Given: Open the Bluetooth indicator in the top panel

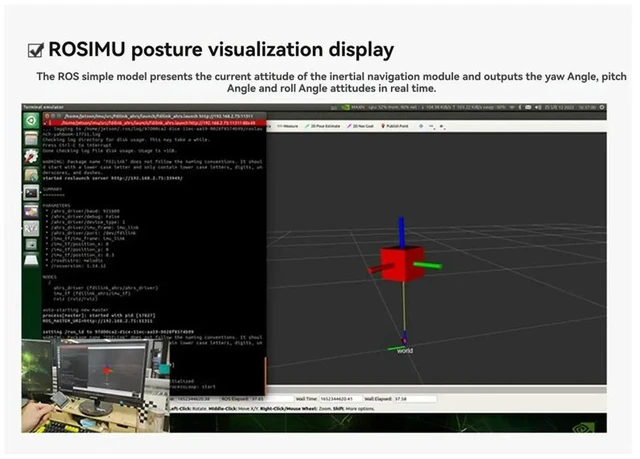Looking at the screenshot, I should point(520,107).
